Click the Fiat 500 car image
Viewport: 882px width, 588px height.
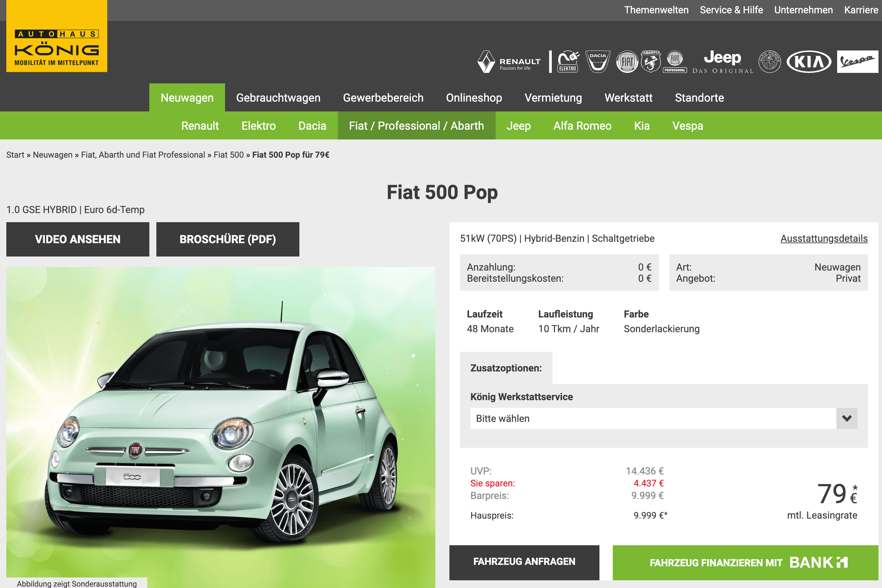[x=220, y=428]
